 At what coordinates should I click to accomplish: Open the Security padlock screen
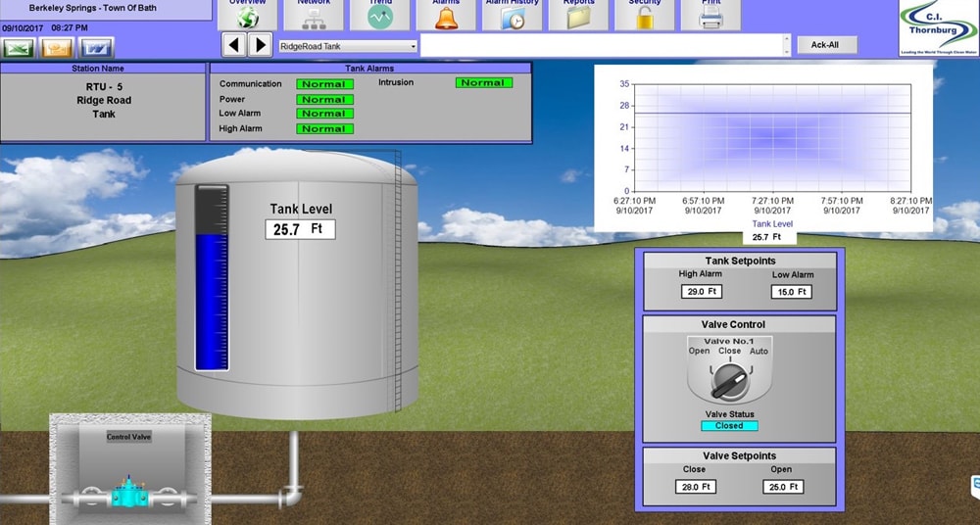pyautogui.click(x=645, y=15)
